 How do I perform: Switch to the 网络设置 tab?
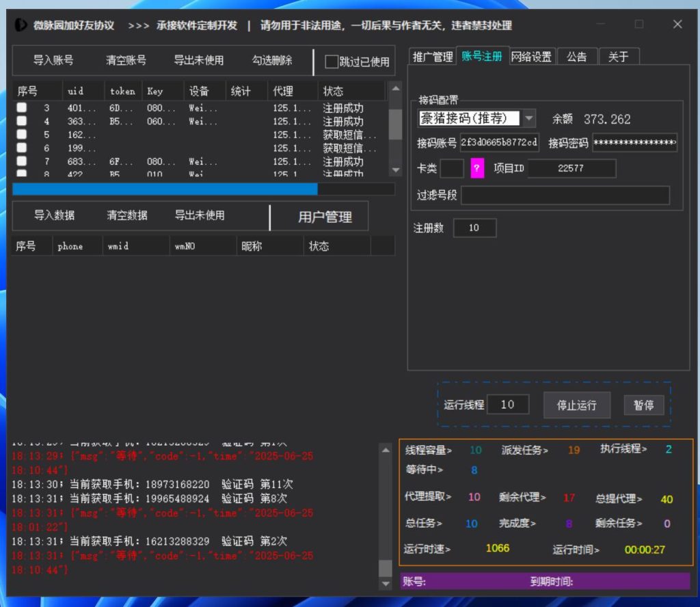(532, 57)
